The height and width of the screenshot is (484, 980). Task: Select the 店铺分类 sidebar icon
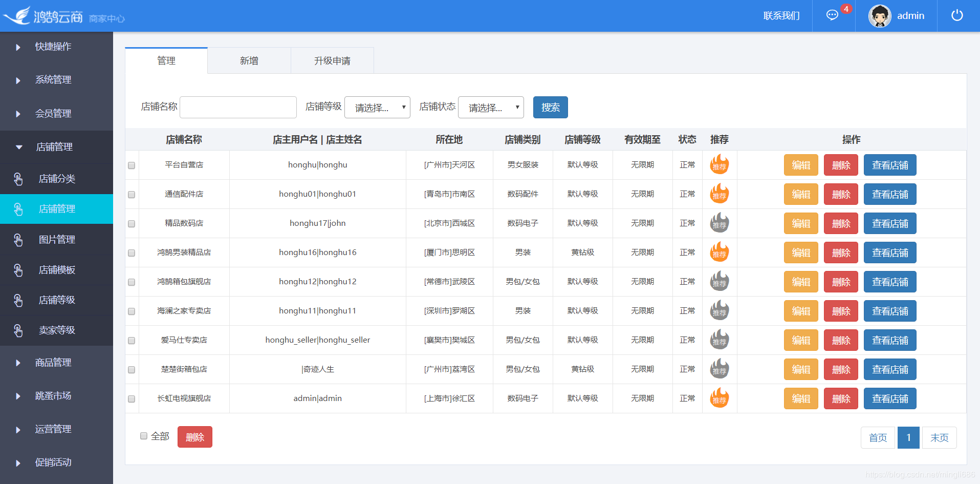pos(18,179)
